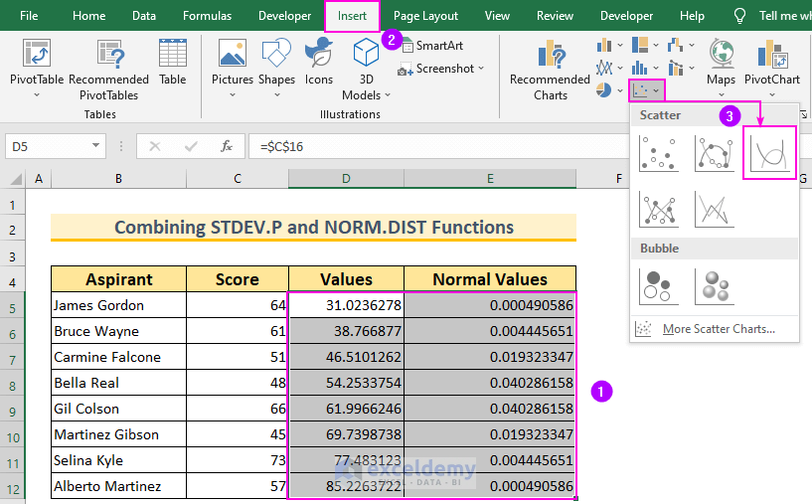The image size is (812, 504).
Task: Click the Insert Function fx button
Action: (227, 146)
